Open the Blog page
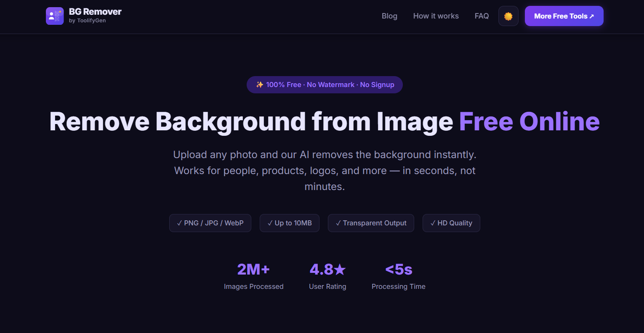Screen dimensions: 644x333 (x=389, y=16)
